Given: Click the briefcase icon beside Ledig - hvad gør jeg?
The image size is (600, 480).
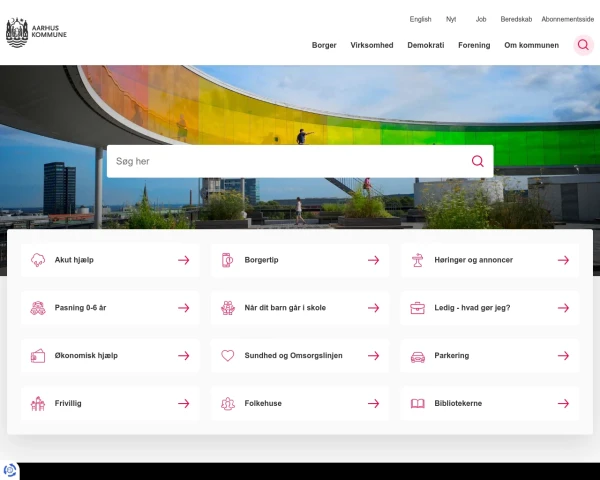Looking at the screenshot, I should tap(417, 308).
